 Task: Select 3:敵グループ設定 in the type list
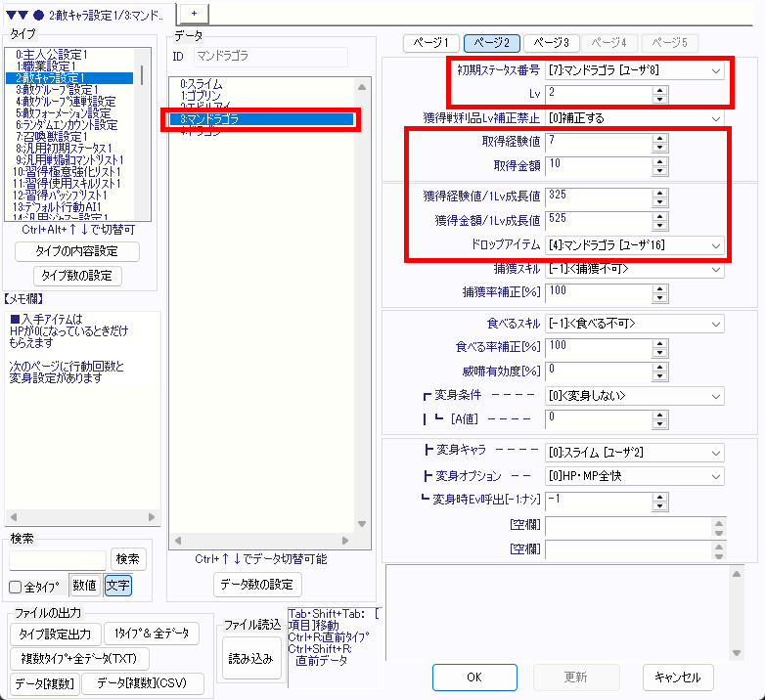click(65, 89)
